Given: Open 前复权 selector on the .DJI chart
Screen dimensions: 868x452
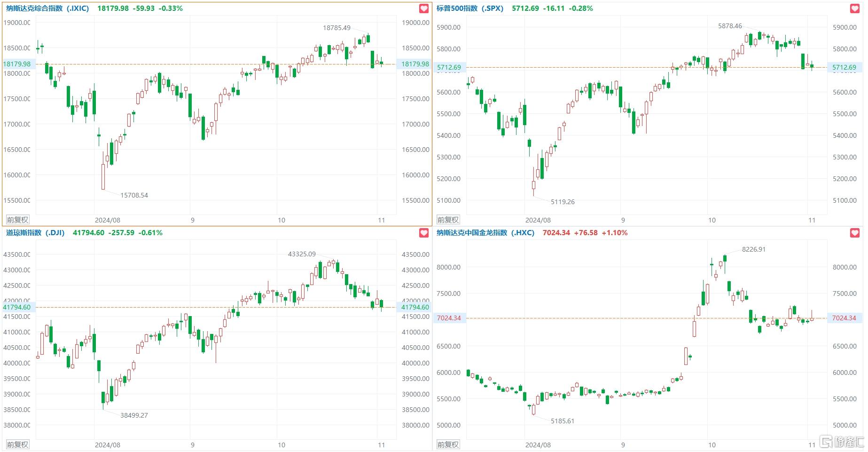Looking at the screenshot, I should (17, 444).
